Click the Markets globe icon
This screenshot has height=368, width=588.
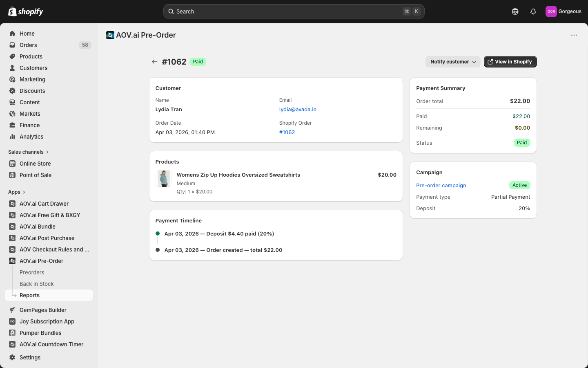12,114
